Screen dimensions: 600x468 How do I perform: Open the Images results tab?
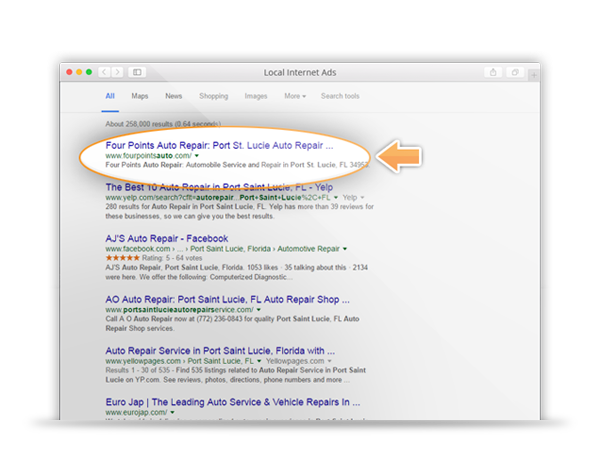(256, 96)
